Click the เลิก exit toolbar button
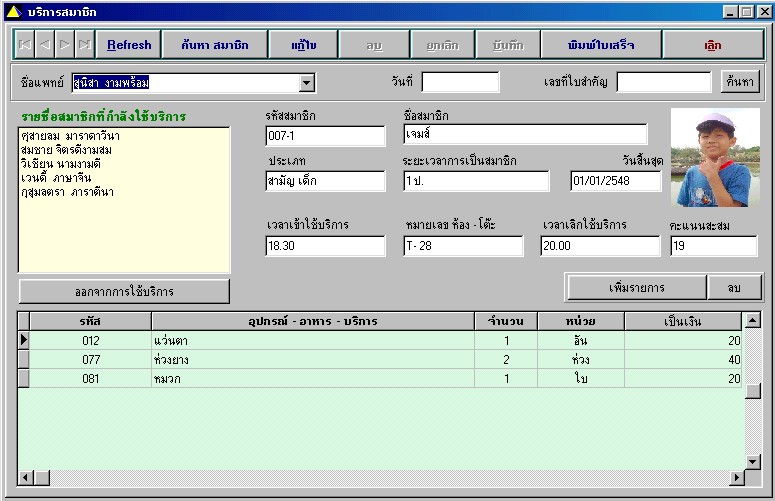 click(x=713, y=45)
